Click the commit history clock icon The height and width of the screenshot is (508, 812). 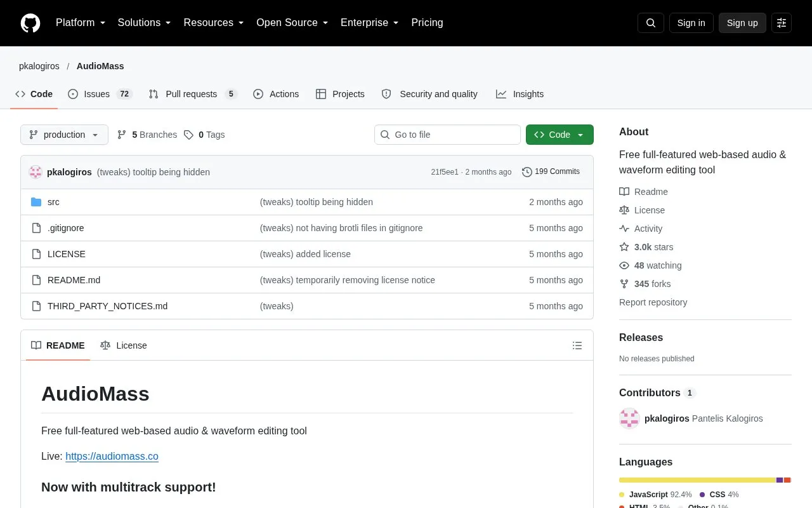pos(527,172)
